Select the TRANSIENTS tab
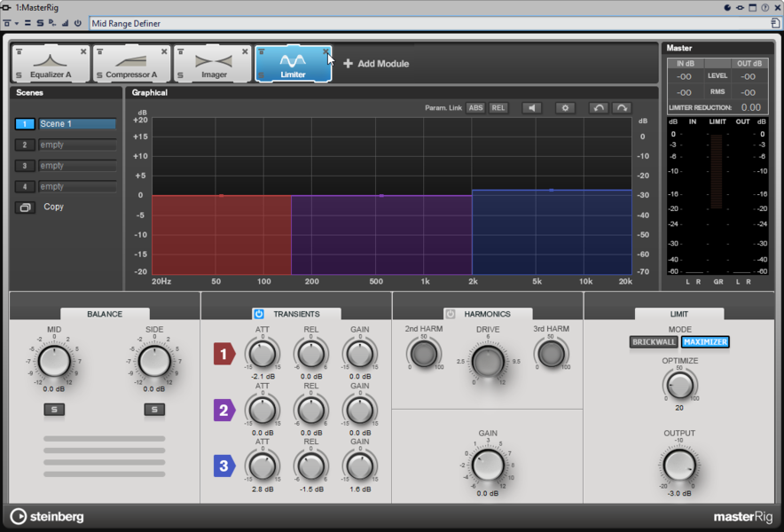Screen dimensions: 784x532 [x=296, y=314]
